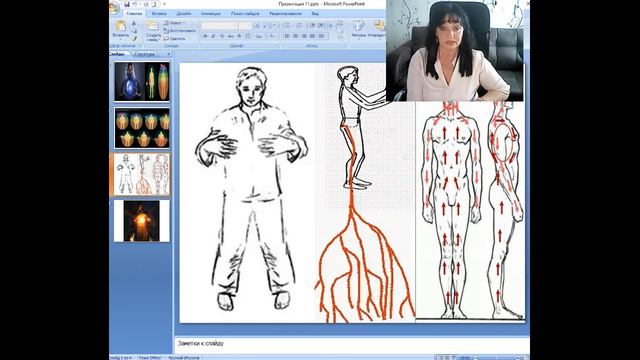Open the character spacing menu
The image size is (640, 360).
(248, 36)
